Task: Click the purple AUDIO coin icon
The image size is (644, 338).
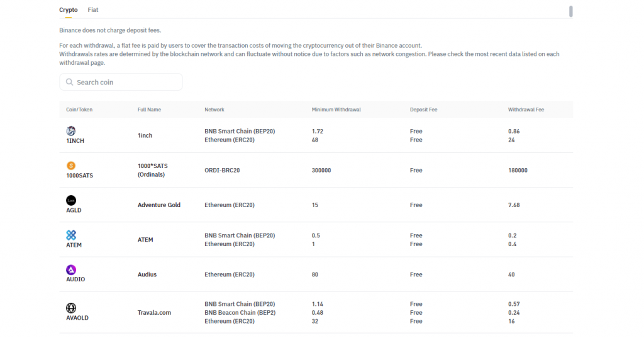Action: pos(71,269)
